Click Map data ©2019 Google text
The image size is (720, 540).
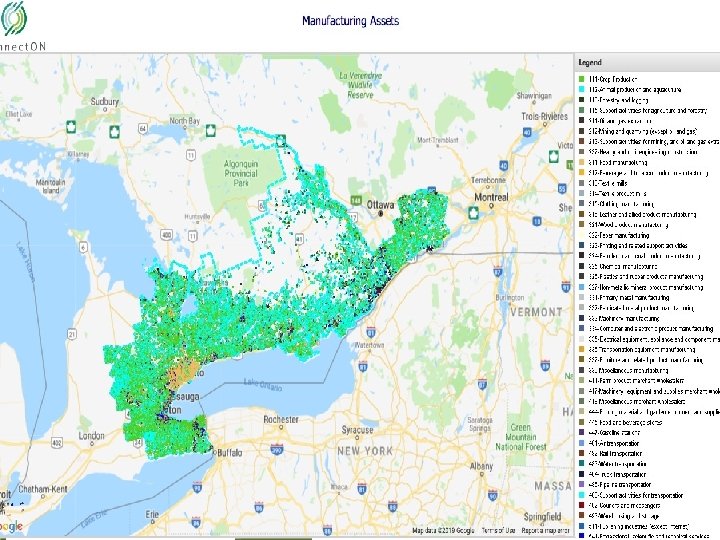coord(443,530)
